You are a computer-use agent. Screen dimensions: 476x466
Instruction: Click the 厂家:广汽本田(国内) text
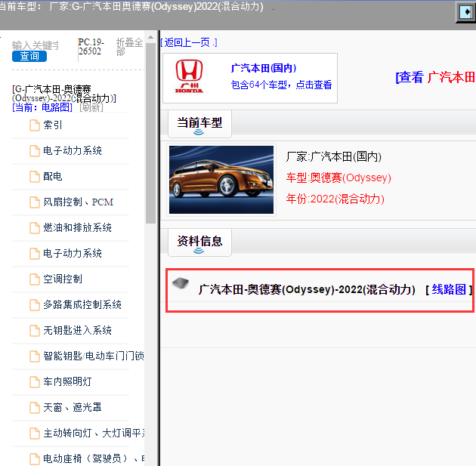(334, 157)
